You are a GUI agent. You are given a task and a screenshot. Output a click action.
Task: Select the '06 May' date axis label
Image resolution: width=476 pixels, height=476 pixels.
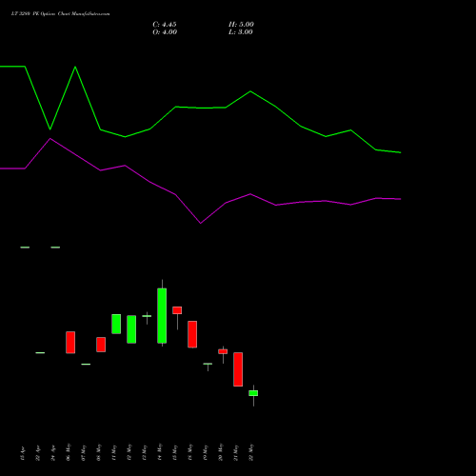click(69, 452)
